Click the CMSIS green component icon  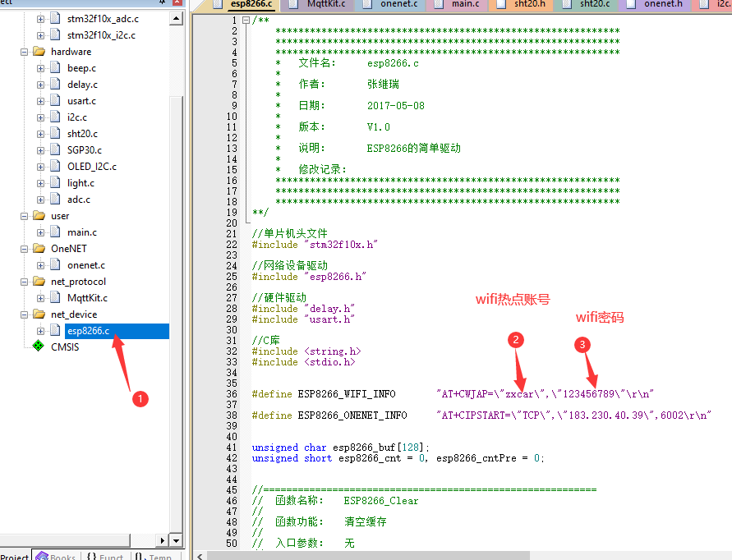[x=39, y=347]
